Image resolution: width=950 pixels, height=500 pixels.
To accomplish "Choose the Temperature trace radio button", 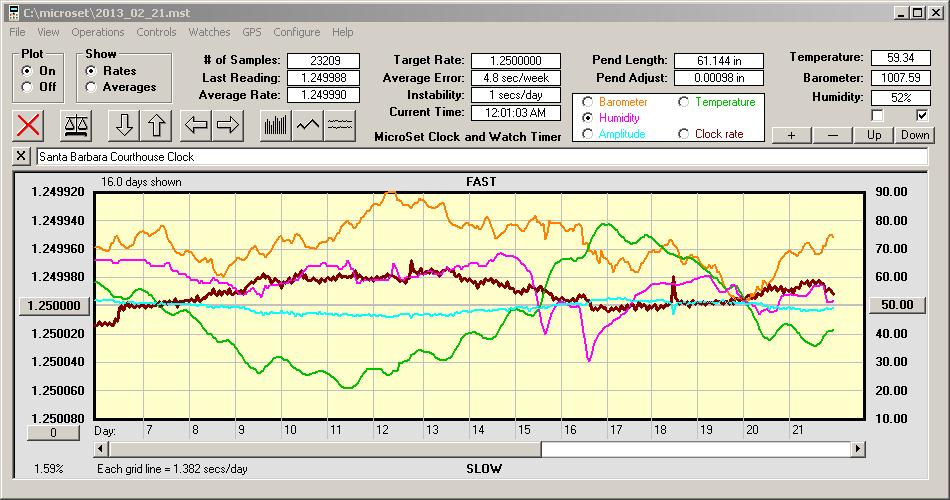I will [685, 102].
